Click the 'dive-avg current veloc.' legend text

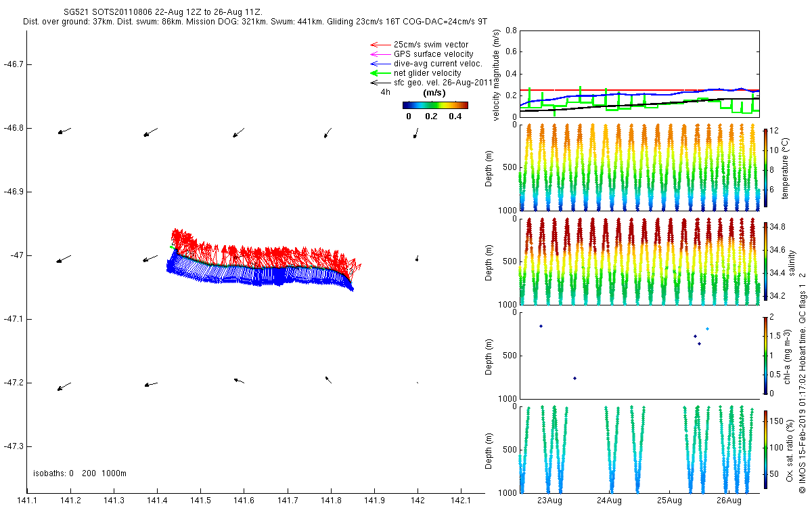[438, 64]
